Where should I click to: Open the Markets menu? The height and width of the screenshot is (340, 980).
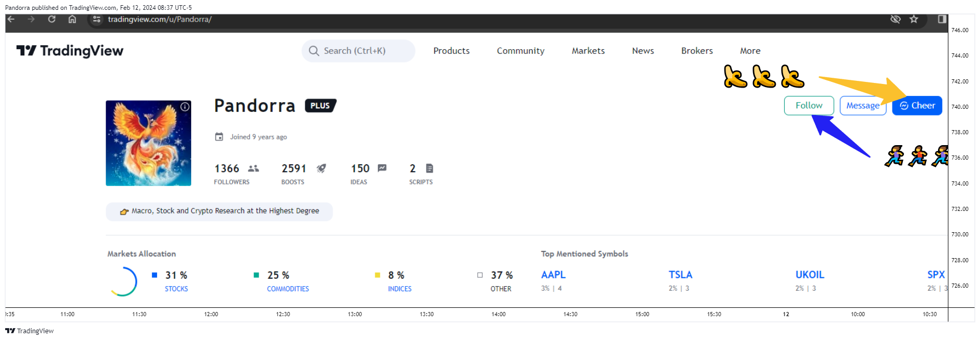[588, 51]
